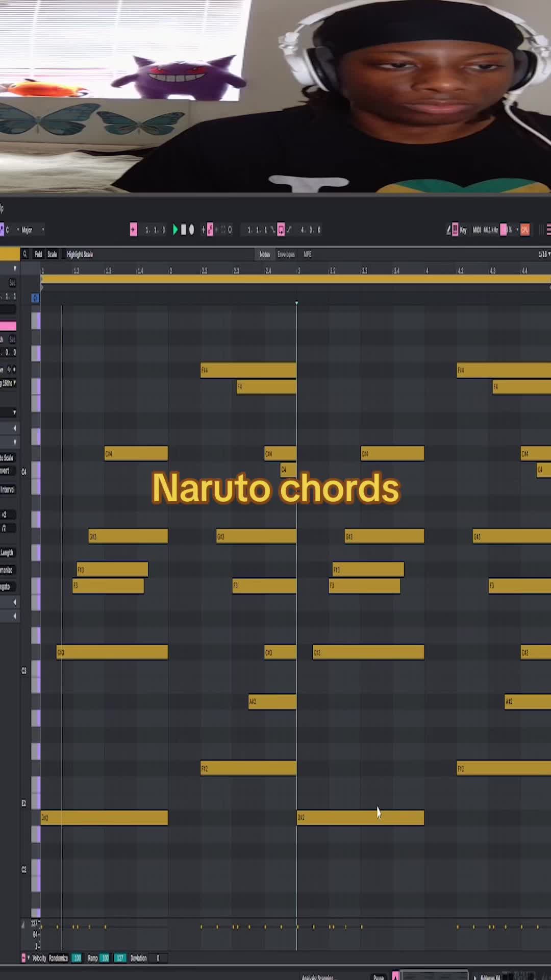This screenshot has width=551, height=980.
Task: Click the Fit to Scale button
Action: tap(7, 457)
